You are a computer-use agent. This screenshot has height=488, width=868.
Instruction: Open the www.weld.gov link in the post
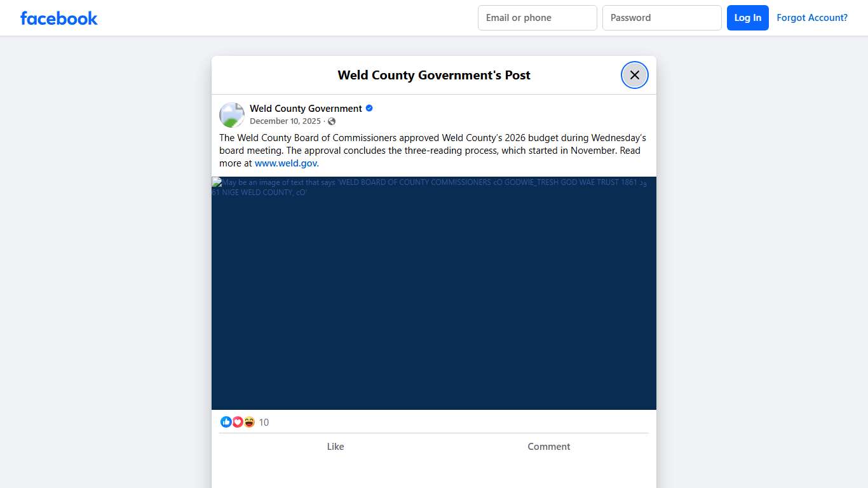286,163
